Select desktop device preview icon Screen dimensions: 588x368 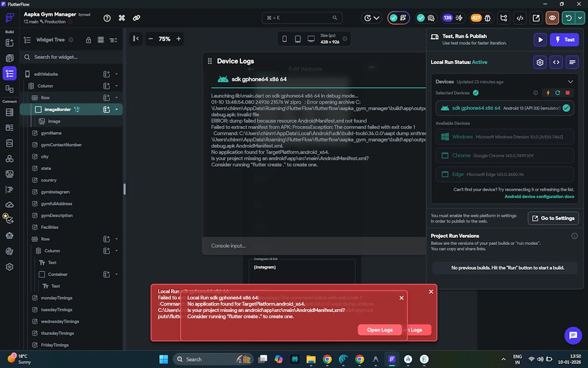(311, 39)
